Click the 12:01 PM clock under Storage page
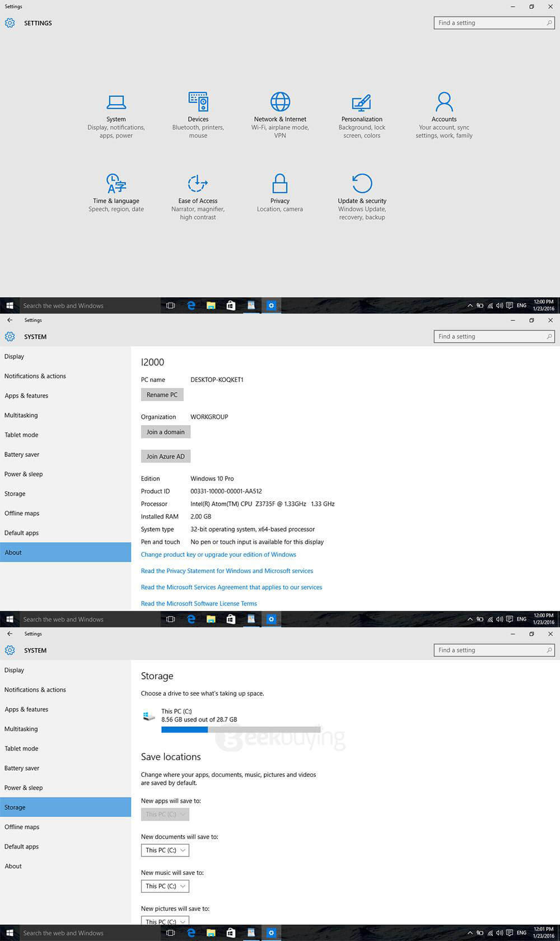The image size is (560, 941). click(x=543, y=933)
